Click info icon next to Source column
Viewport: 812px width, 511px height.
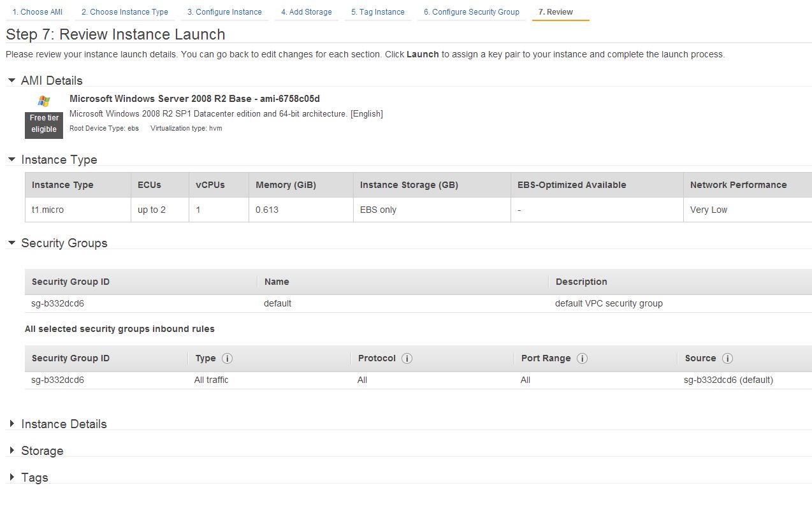(727, 358)
